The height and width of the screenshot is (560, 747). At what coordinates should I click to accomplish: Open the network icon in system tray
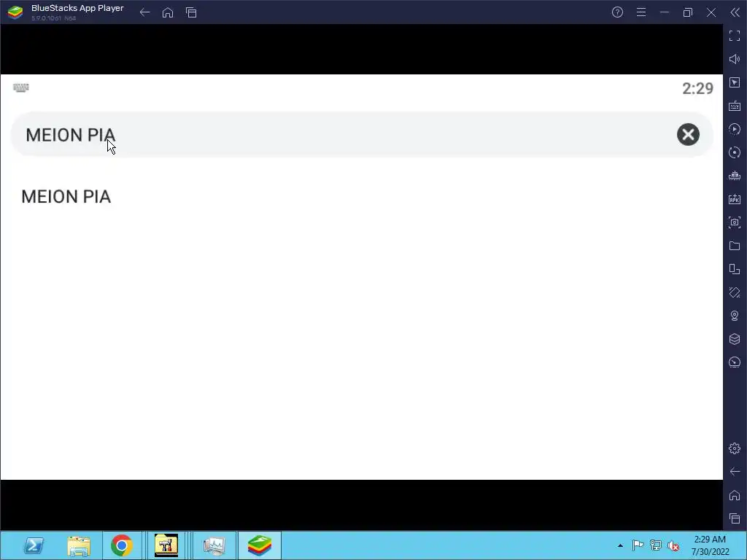656,545
